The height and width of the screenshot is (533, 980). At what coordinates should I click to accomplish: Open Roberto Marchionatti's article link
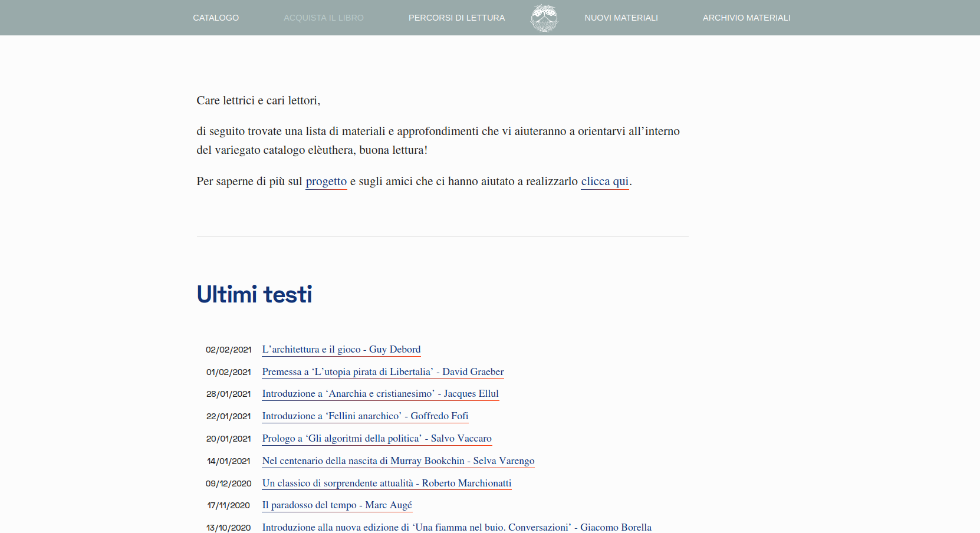[386, 483]
